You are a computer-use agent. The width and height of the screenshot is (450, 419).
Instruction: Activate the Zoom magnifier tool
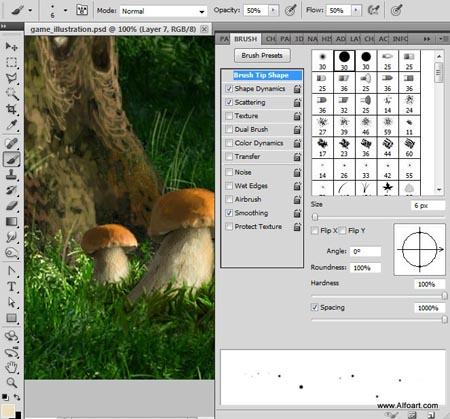11,383
